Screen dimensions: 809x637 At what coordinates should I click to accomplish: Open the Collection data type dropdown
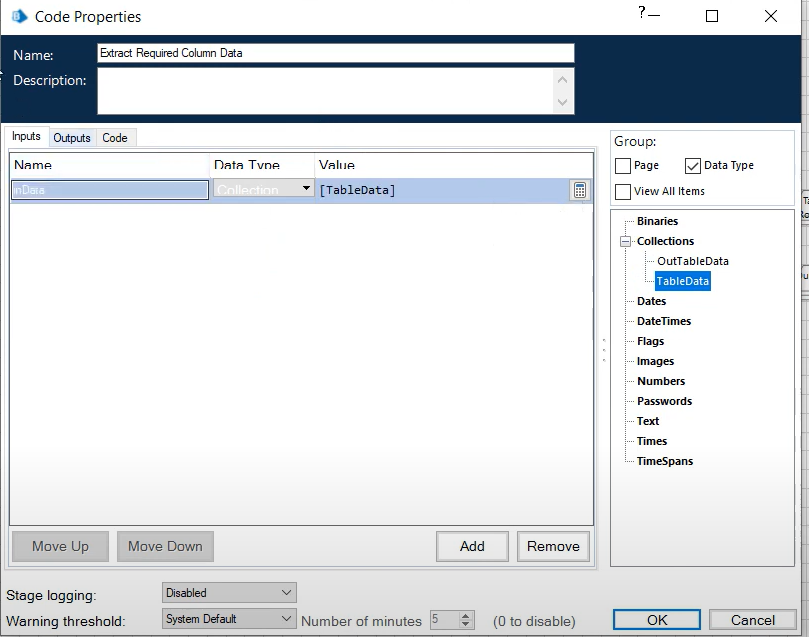click(306, 188)
